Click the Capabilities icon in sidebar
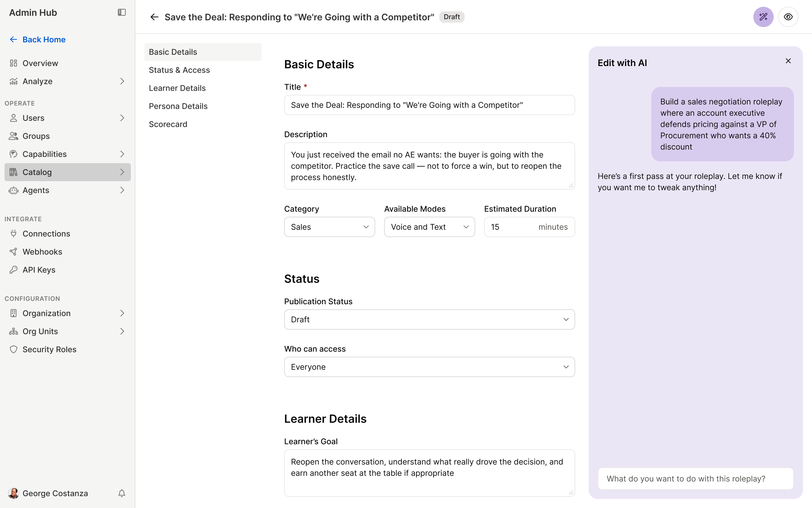 [x=14, y=154]
